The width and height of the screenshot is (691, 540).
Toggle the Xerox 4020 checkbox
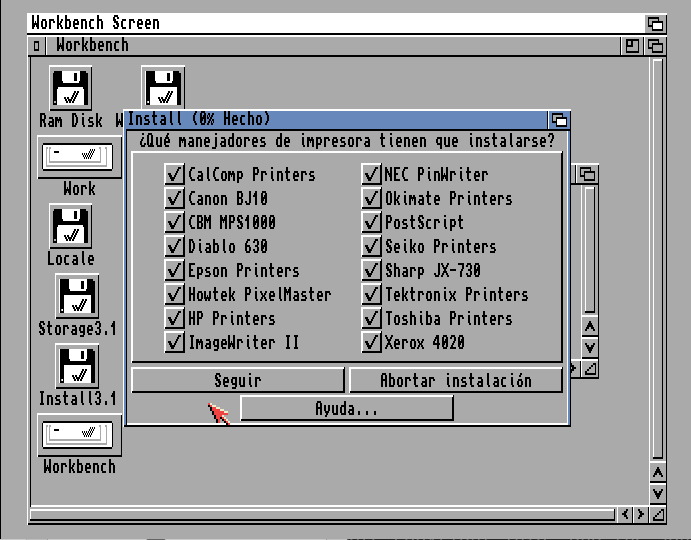click(372, 343)
